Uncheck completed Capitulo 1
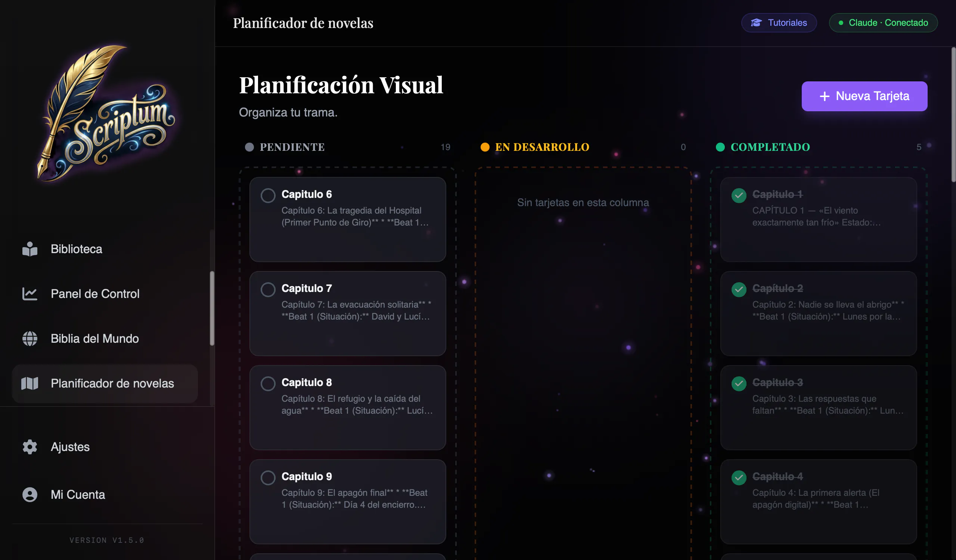 [739, 196]
